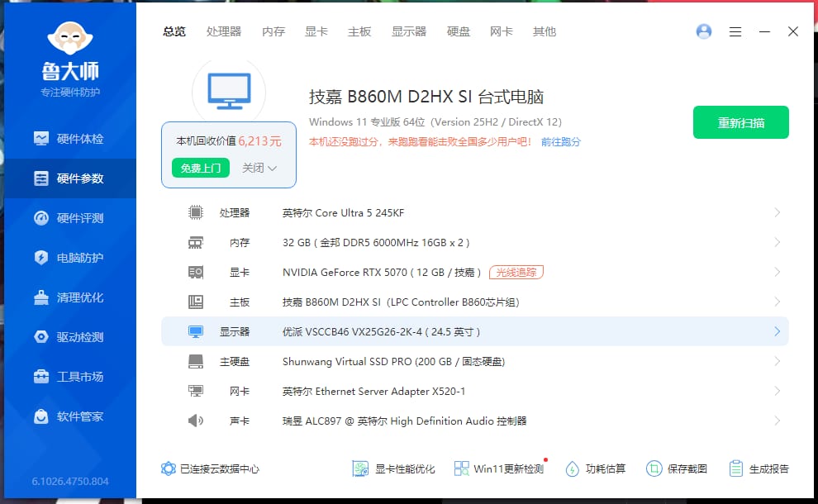Click monitor icon in 显示器 row
818x504 pixels.
pos(196,332)
